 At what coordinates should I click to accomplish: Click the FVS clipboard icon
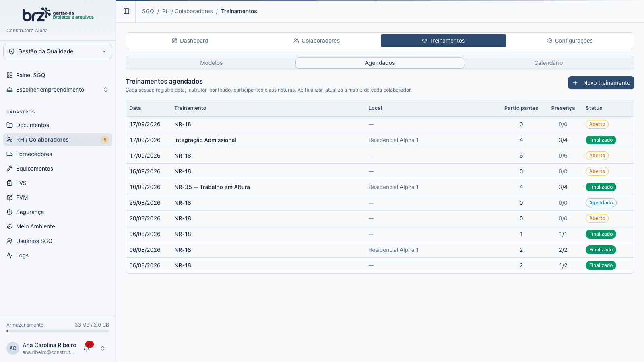(10, 183)
